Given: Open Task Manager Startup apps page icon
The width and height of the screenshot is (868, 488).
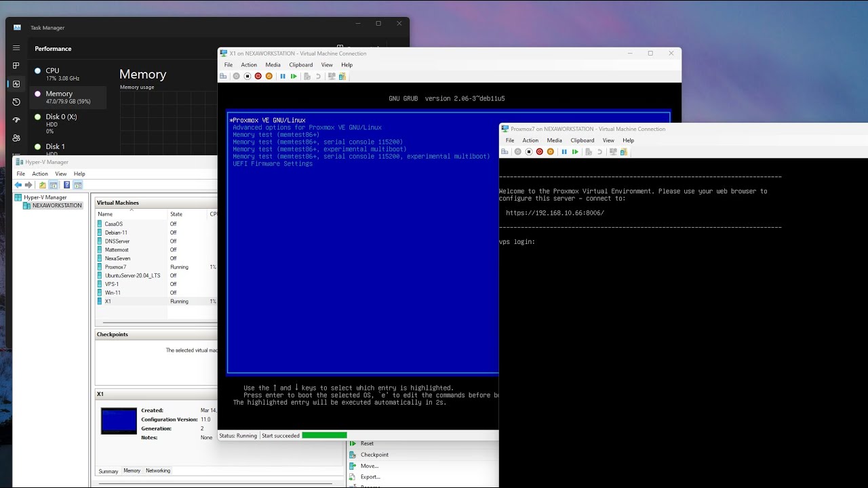Looking at the screenshot, I should coord(16,120).
